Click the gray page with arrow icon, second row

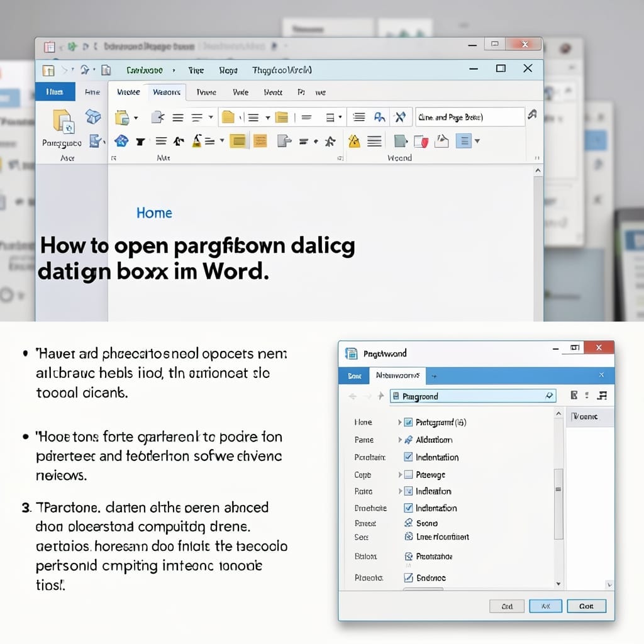tap(284, 142)
